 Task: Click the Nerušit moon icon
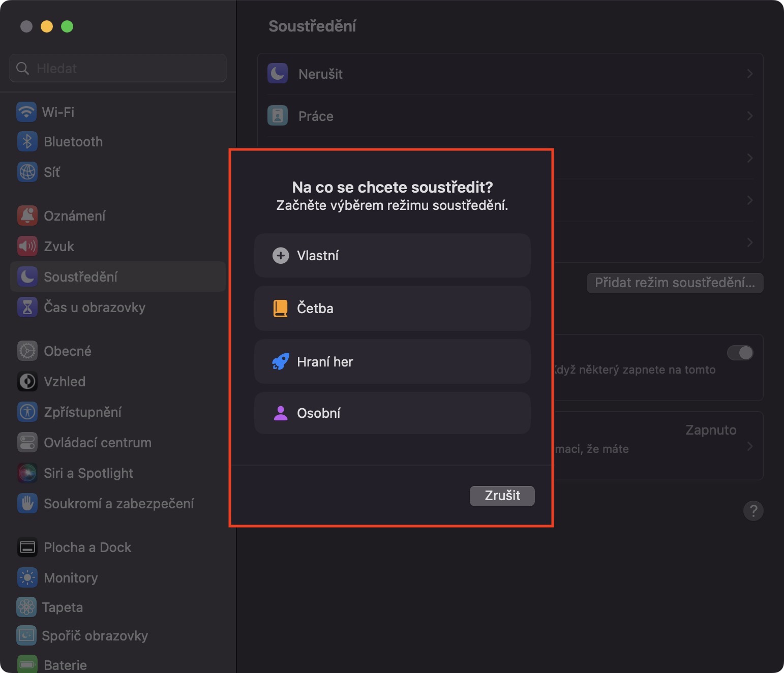click(278, 74)
